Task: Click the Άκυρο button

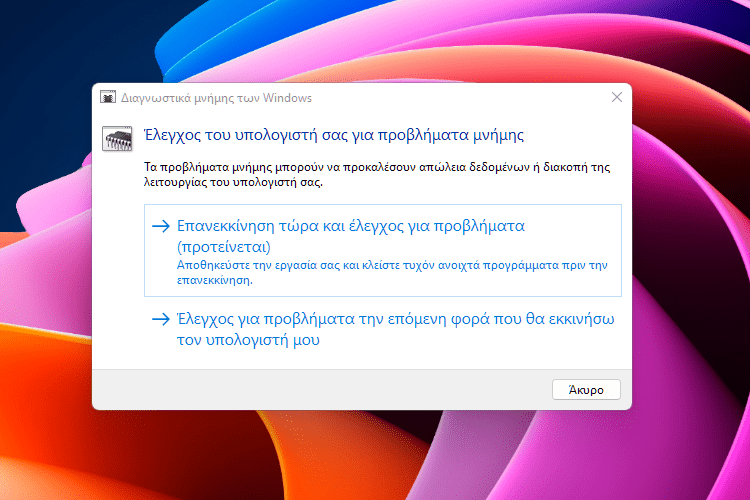Action: pos(586,390)
